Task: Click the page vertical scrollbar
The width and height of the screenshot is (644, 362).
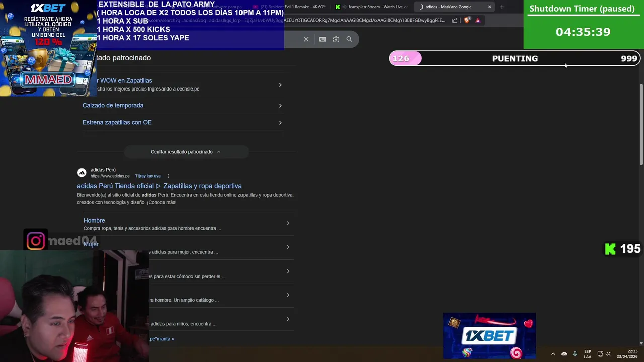Action: coord(641,125)
